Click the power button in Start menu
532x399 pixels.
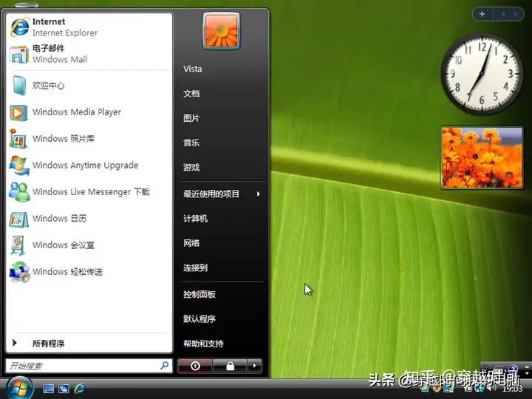coord(195,366)
